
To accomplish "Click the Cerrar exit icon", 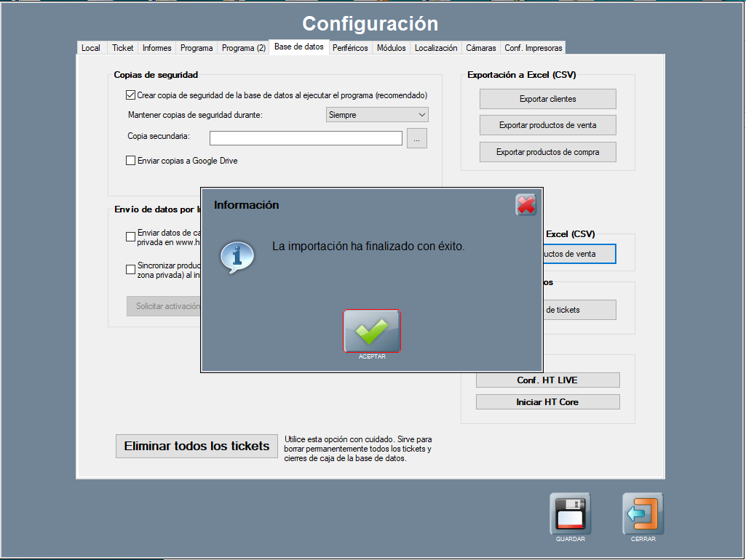I will pos(643,513).
